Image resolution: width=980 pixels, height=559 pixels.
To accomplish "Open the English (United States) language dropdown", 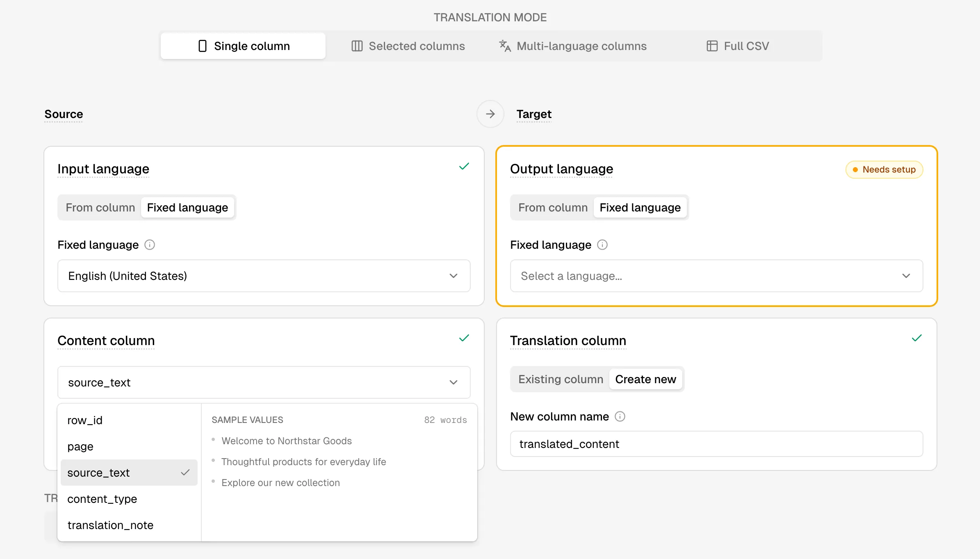I will click(x=264, y=276).
